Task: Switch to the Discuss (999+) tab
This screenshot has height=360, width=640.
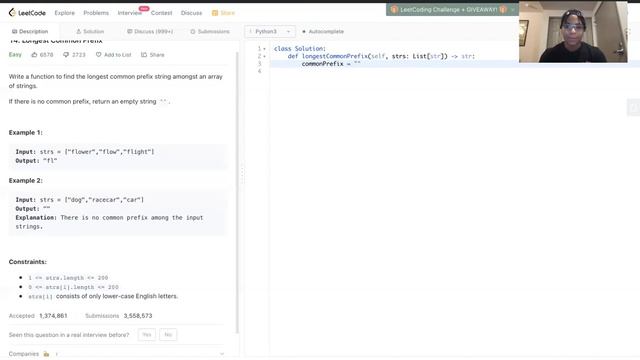Action: coord(150,31)
